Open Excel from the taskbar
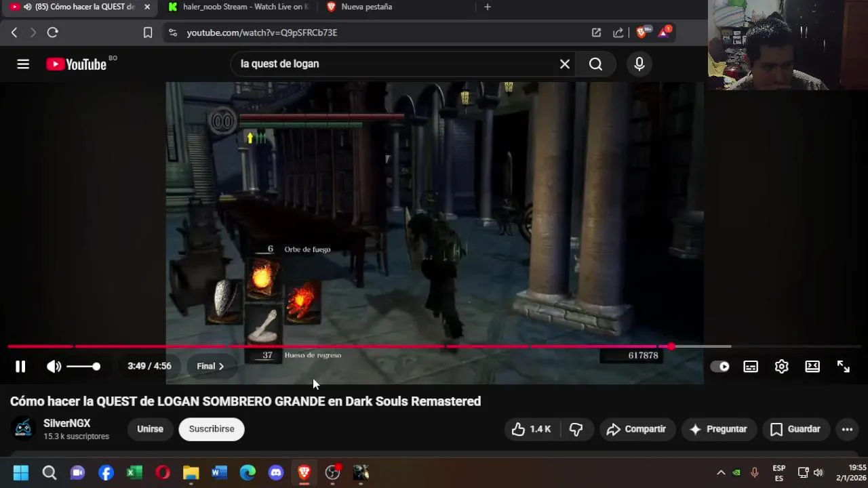This screenshot has width=868, height=488. (x=134, y=472)
